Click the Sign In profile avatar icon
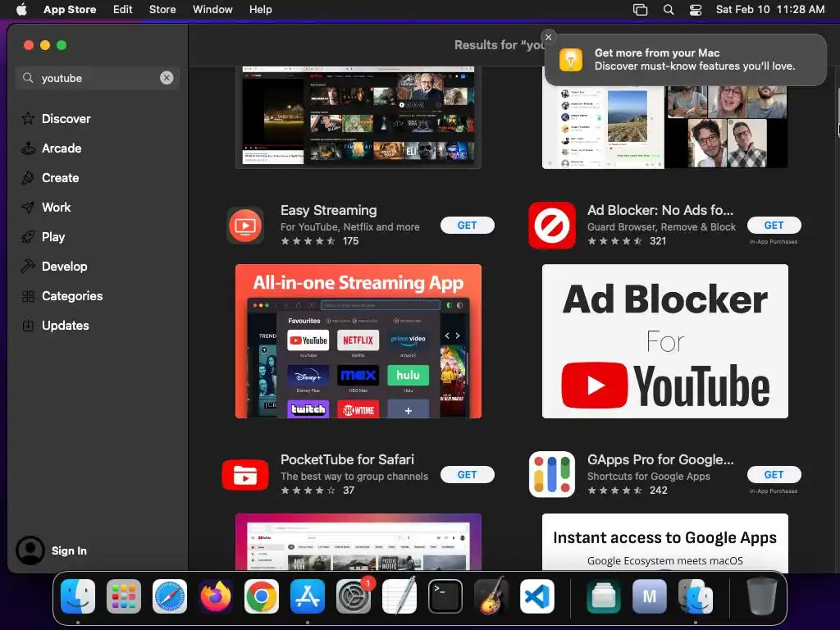Viewport: 840px width, 630px height. click(x=30, y=550)
